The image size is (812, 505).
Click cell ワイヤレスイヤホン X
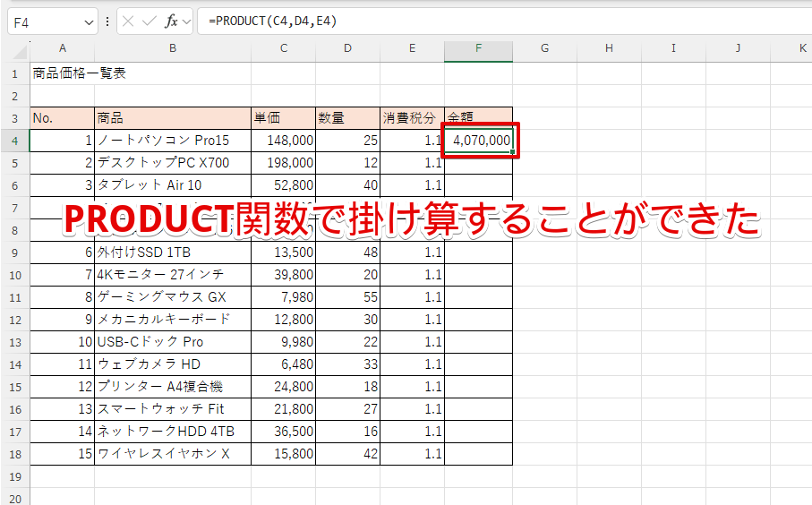[173, 454]
